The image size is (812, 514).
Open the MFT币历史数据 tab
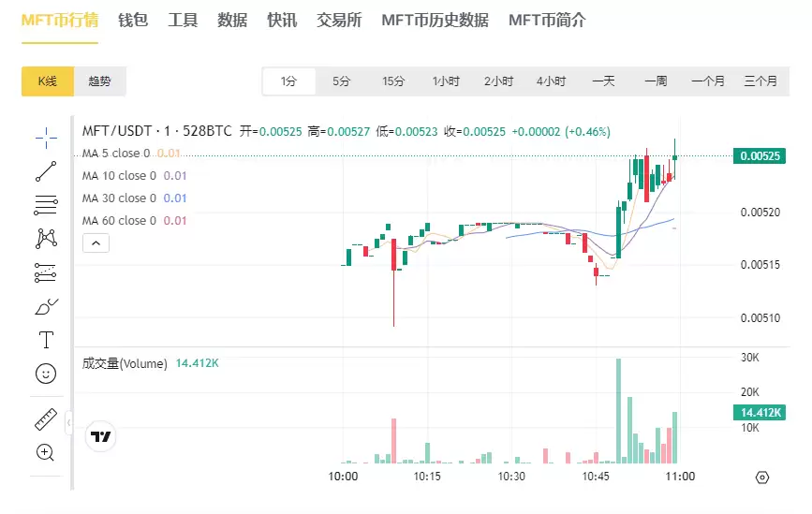[435, 20]
